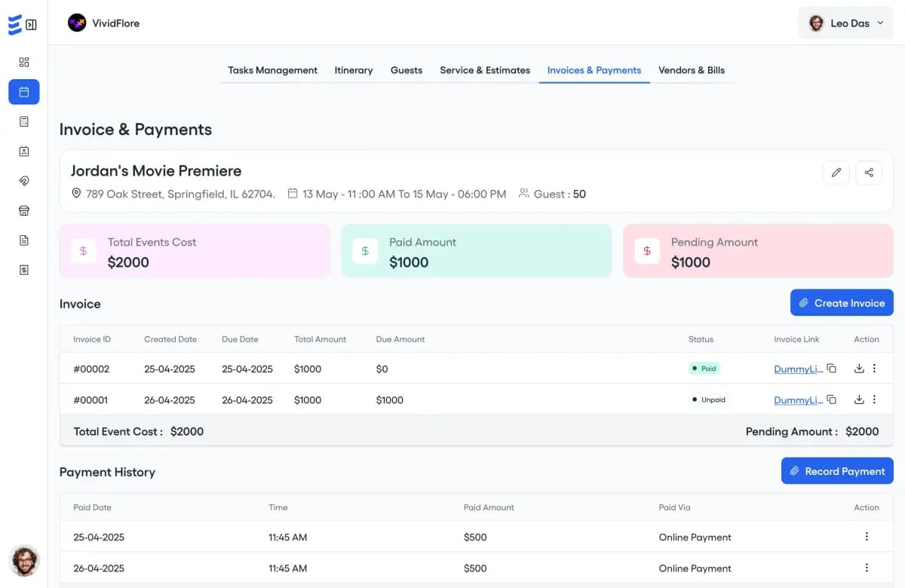Image resolution: width=905 pixels, height=588 pixels.
Task: Open the kebab menu for the 25-04-2025 payment
Action: tap(867, 537)
